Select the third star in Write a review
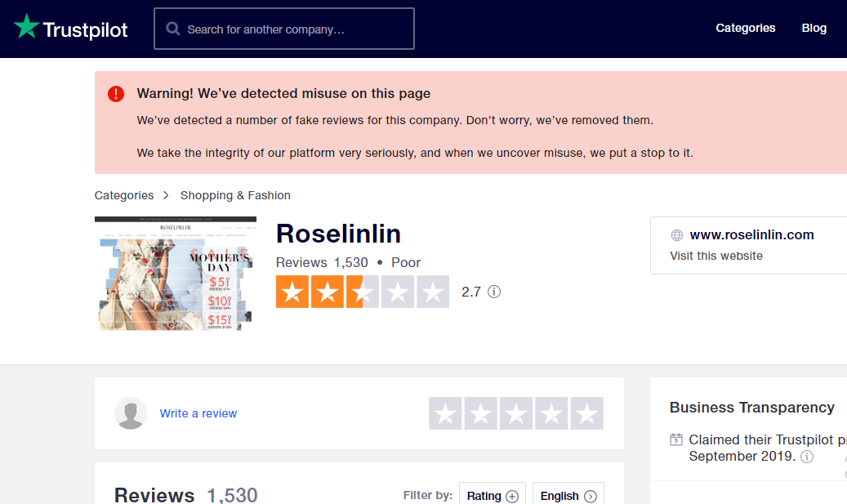847x504 pixels. [x=516, y=413]
